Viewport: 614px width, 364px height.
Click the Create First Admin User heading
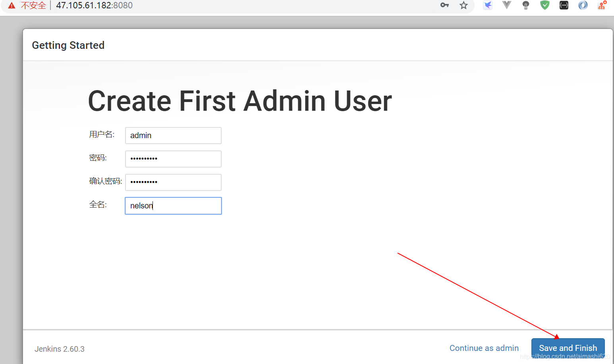click(x=240, y=101)
